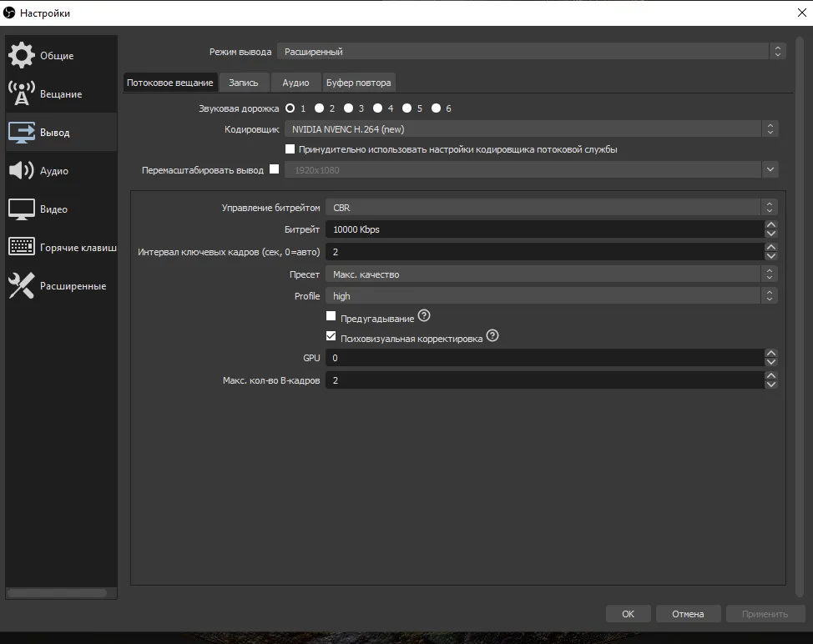813x644 pixels.
Task: Select the Видео monitor icon
Action: pos(21,209)
